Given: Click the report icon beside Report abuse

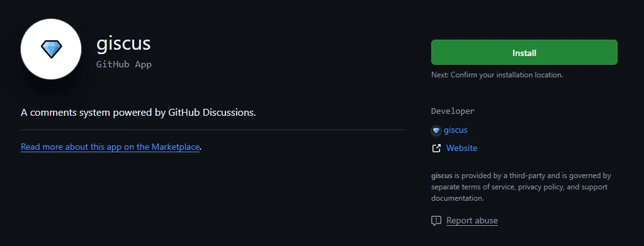Looking at the screenshot, I should click(436, 221).
